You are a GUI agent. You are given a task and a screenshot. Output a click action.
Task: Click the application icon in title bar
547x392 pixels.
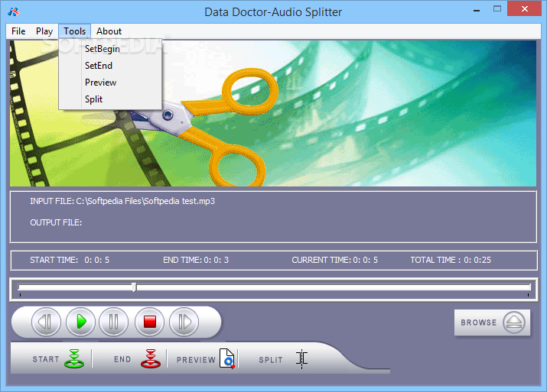(x=14, y=12)
